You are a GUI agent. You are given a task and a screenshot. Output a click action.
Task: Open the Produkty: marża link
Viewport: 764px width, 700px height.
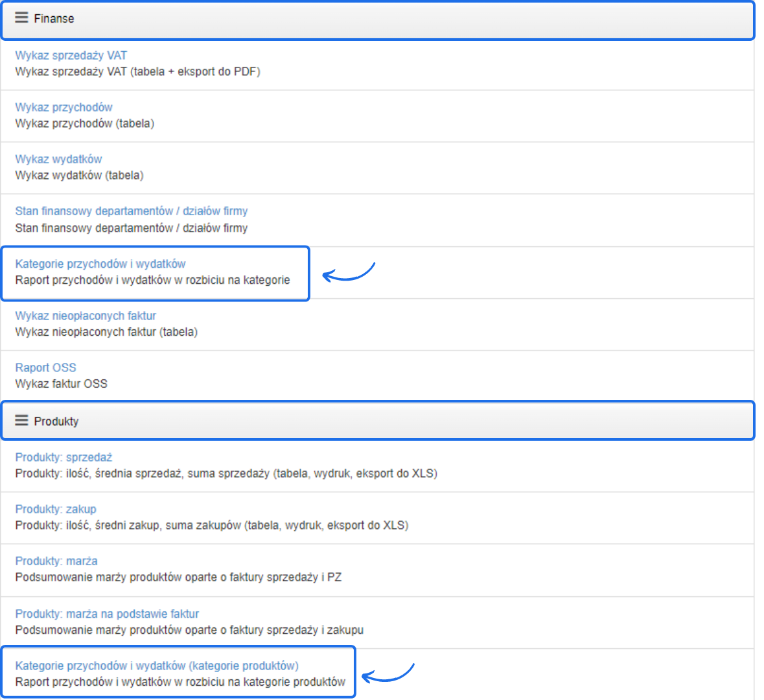pos(56,561)
